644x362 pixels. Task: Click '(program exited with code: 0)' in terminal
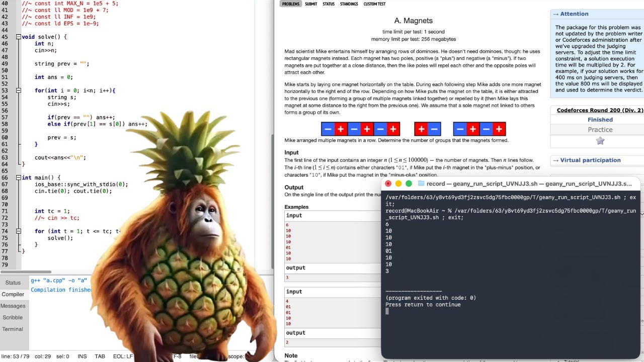click(x=431, y=298)
